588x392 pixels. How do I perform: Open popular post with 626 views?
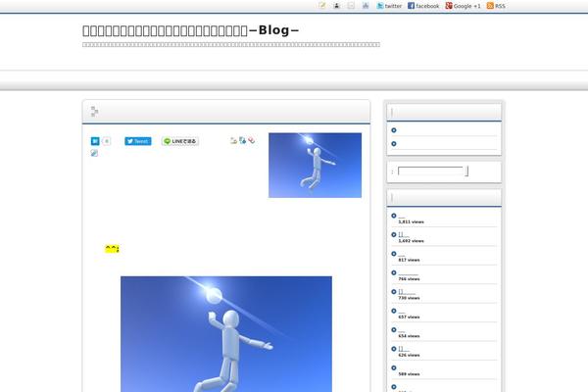(x=404, y=349)
